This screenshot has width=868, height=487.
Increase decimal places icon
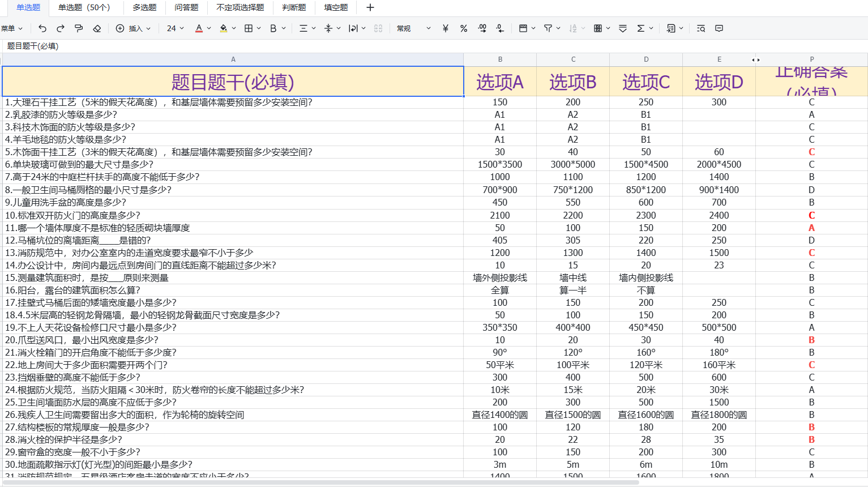[482, 28]
